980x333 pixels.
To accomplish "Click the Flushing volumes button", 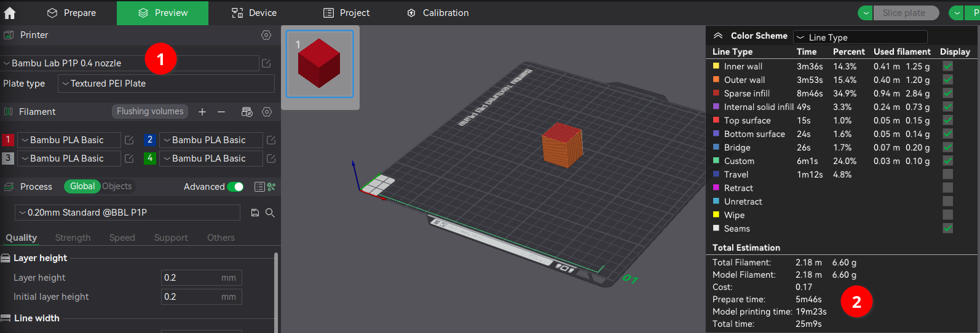I will coord(150,111).
